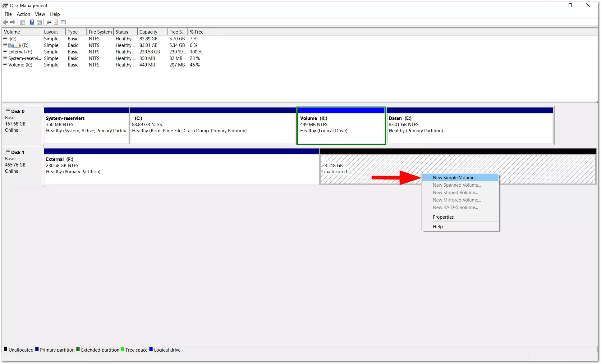Select External (F:) row in volume list
This screenshot has width=601, height=364.
click(x=20, y=52)
